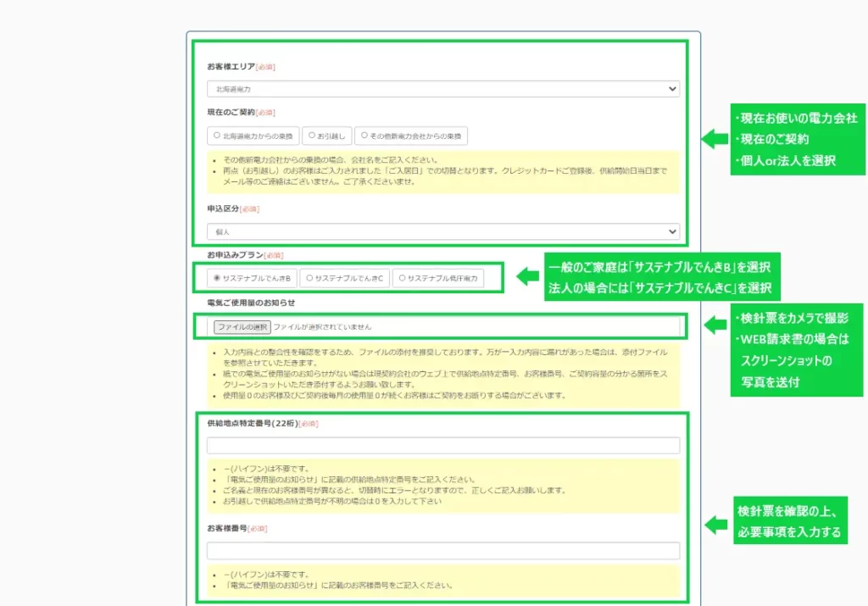
Task: Focus the お客様番号 input field
Action: pos(442,551)
